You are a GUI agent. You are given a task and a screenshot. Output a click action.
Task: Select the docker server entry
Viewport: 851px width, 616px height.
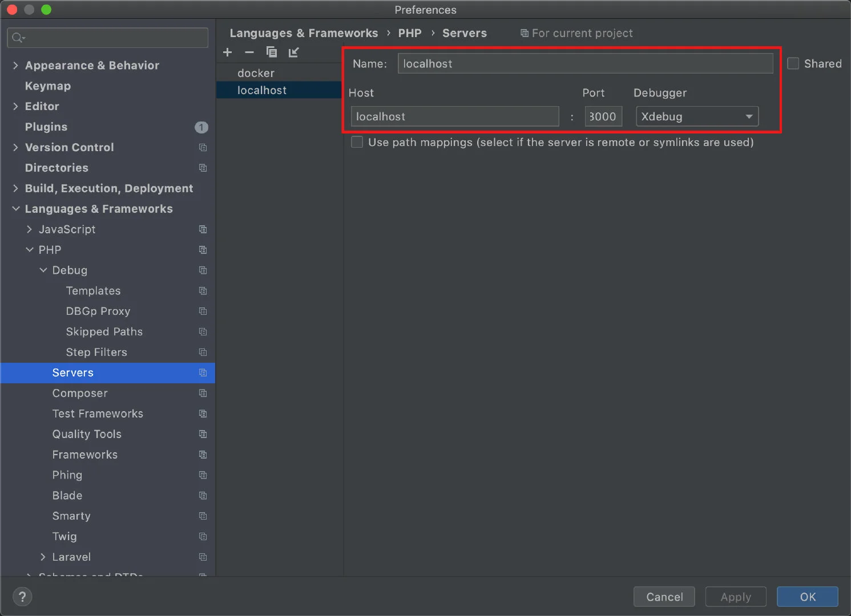point(256,73)
